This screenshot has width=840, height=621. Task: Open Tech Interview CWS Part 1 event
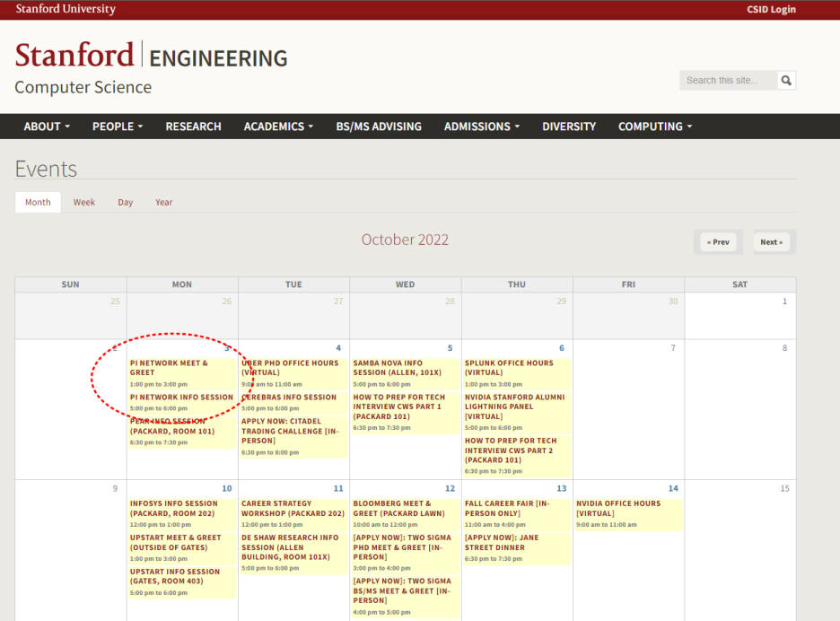coord(399,407)
